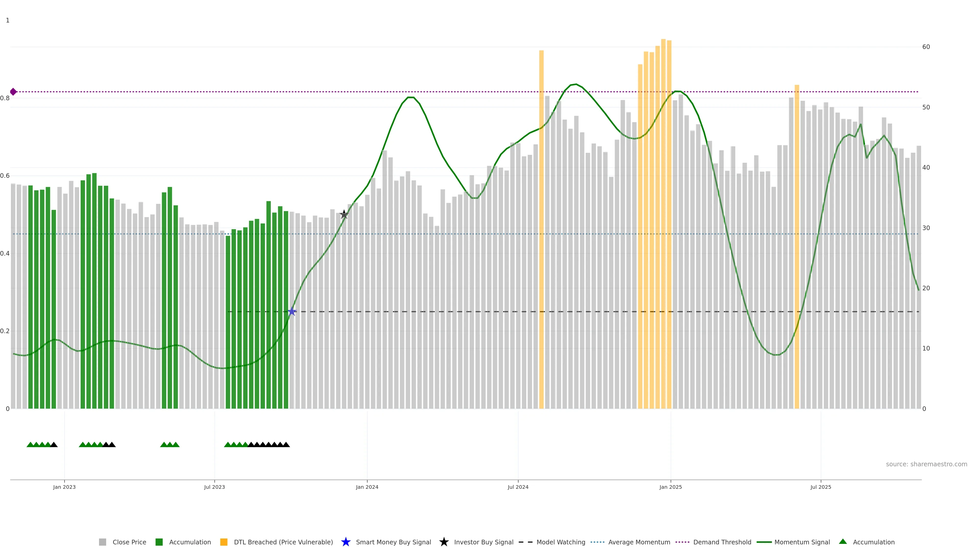The image size is (980, 551).
Task: Click the Investor Buy Signal legend label
Action: coord(484,542)
